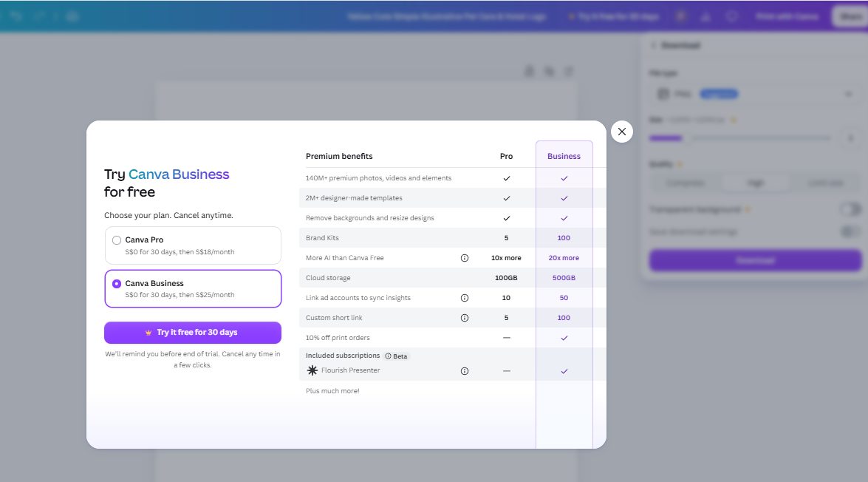868x482 pixels.
Task: Open info icon for More AI than Canva Free
Action: (x=465, y=258)
